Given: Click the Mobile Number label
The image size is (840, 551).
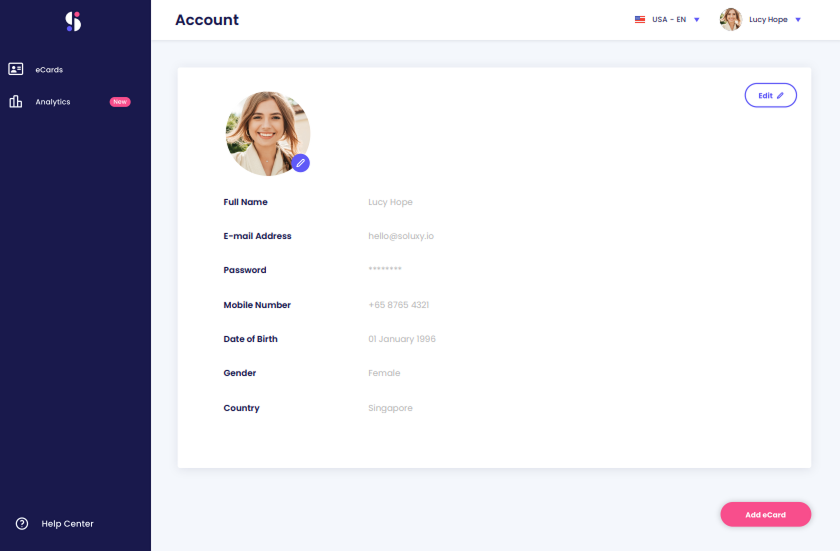Looking at the screenshot, I should tap(257, 305).
